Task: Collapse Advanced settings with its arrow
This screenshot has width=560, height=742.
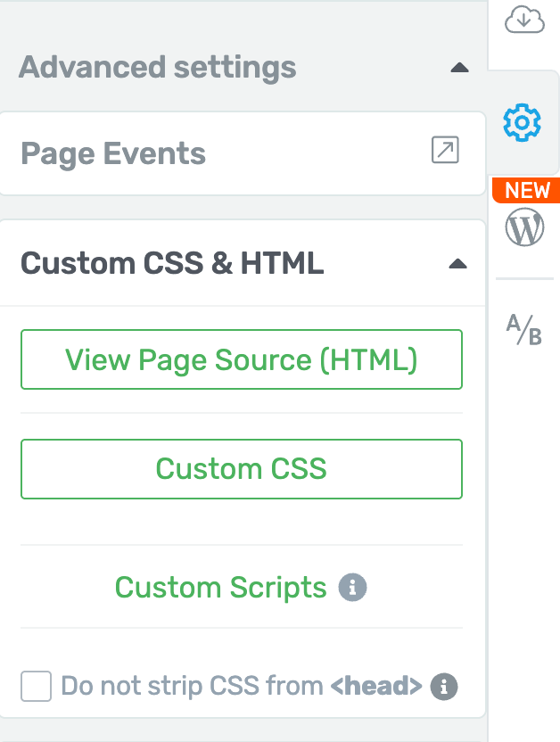Action: 459,68
